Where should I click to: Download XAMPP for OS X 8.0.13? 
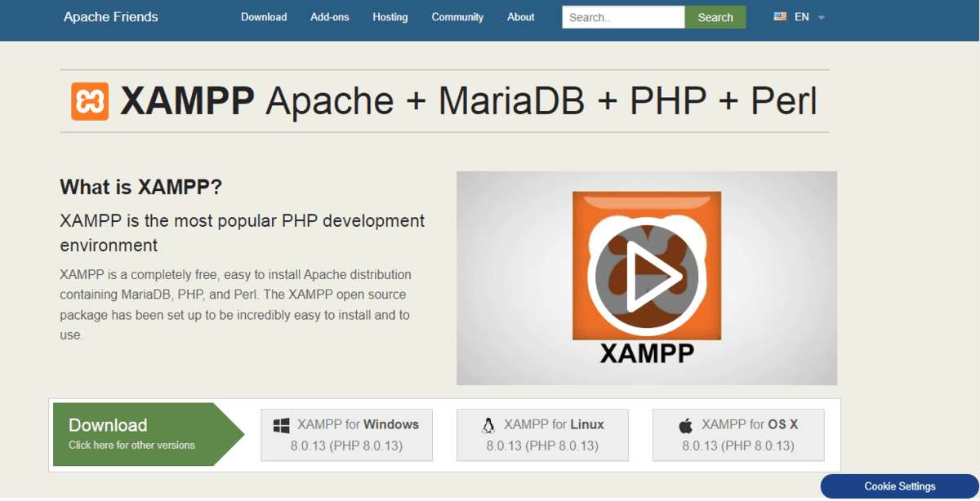pos(738,435)
